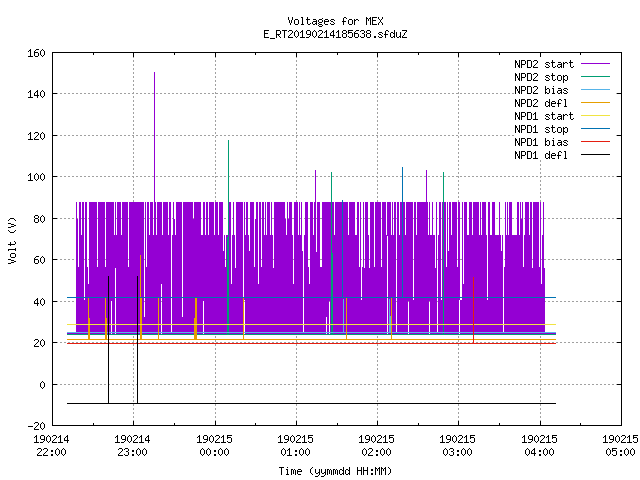The image size is (640, 480).
Task: Click the 190215 04:00 time tick label
Action: click(x=539, y=446)
